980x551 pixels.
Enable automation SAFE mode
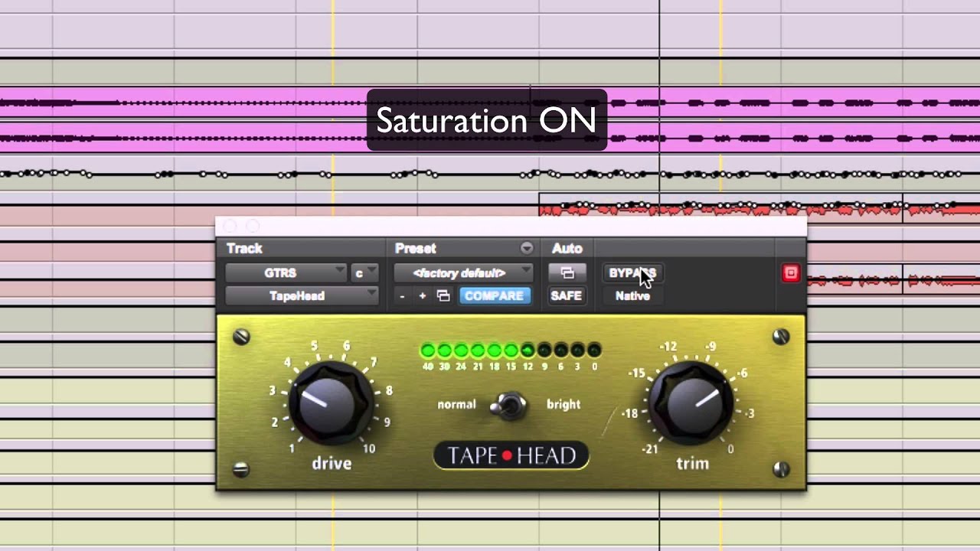click(567, 296)
